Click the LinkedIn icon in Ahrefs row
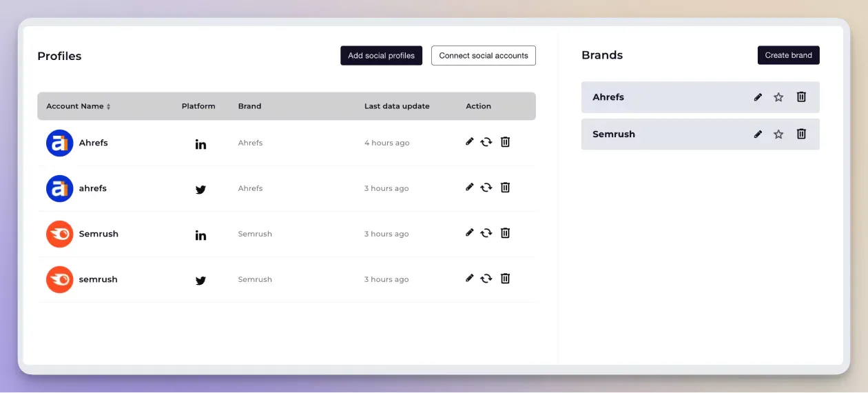 click(x=200, y=144)
